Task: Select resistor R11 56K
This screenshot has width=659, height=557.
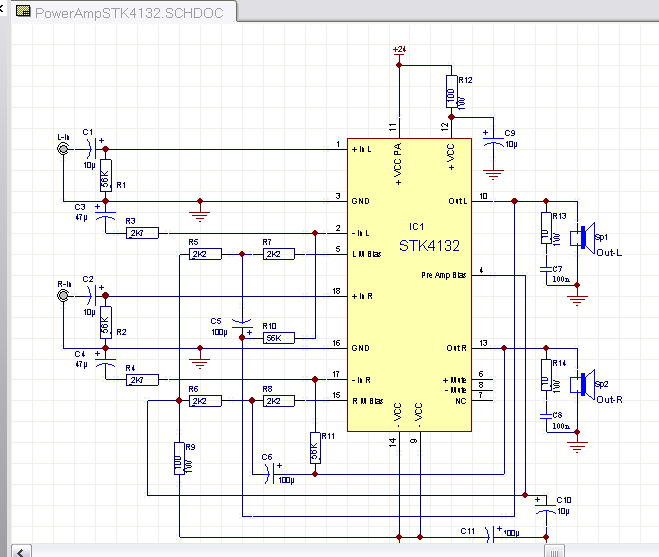Action: coord(315,448)
